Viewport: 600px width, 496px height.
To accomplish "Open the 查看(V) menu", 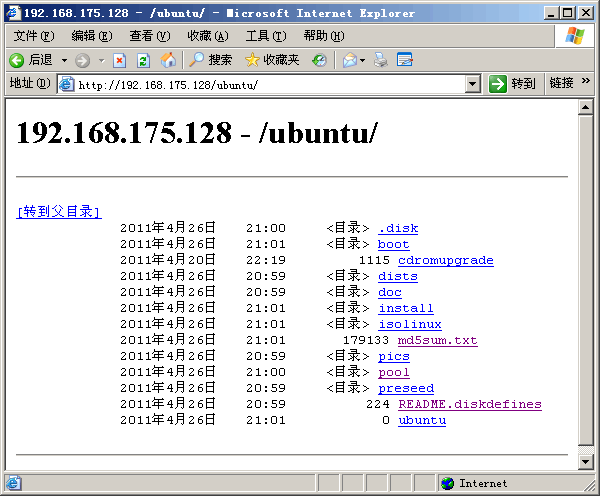I will coord(150,36).
